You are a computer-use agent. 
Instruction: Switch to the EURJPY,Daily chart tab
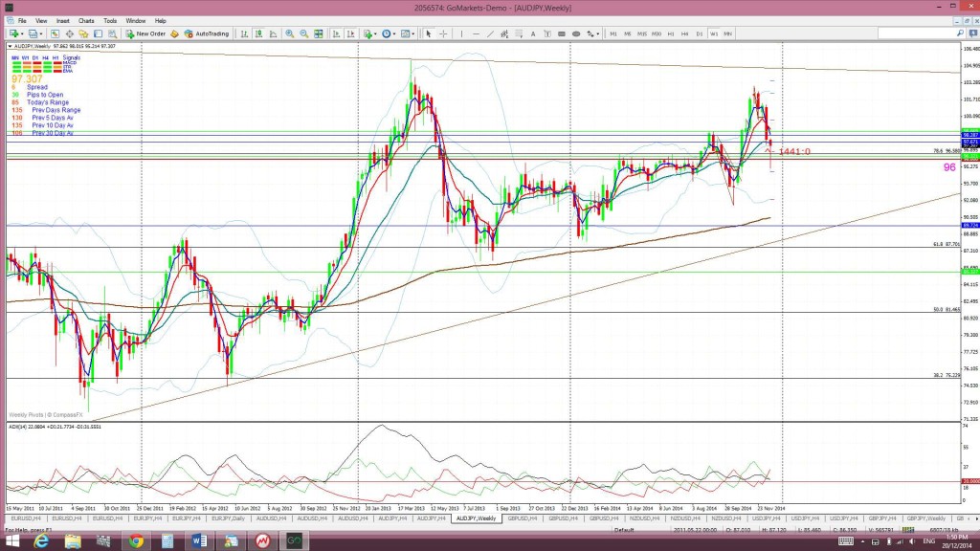(228, 518)
